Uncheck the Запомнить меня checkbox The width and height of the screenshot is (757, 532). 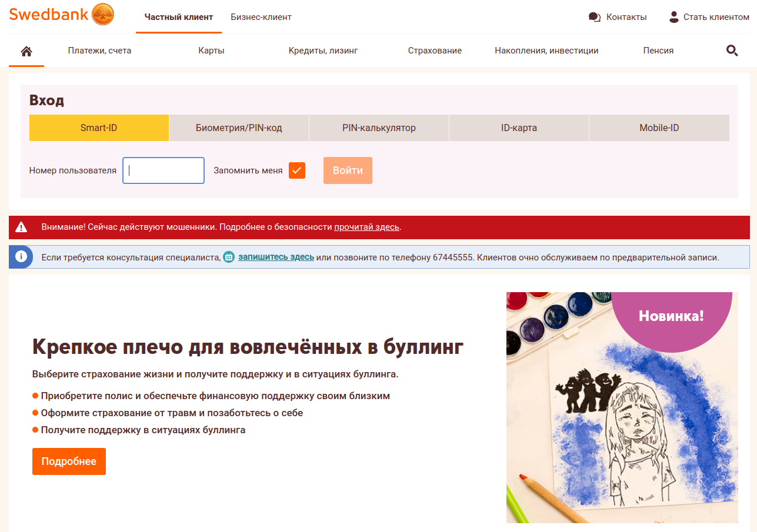click(x=297, y=170)
